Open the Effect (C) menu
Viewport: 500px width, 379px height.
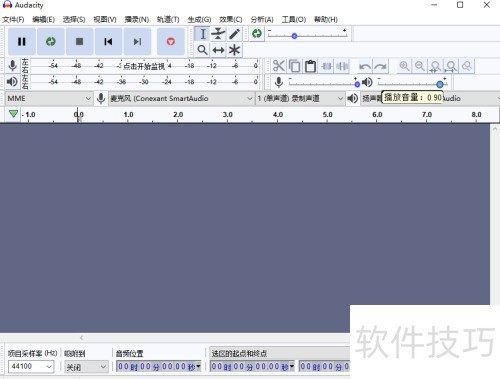[231, 19]
